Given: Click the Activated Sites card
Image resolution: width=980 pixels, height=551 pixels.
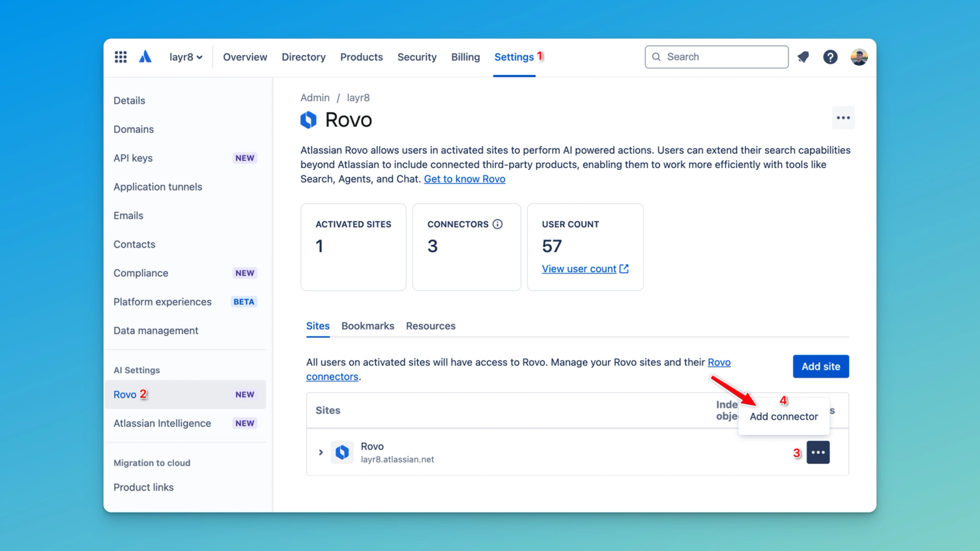Looking at the screenshot, I should [353, 247].
